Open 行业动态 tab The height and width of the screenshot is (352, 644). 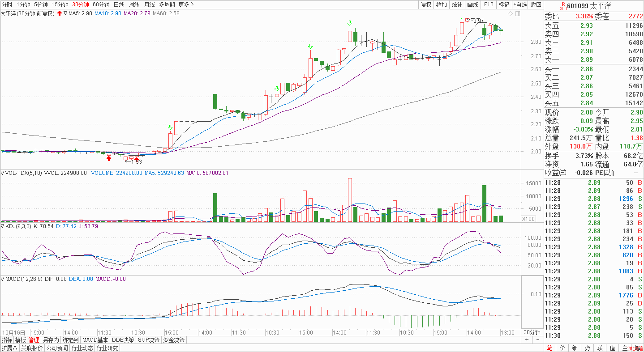pos(82,348)
